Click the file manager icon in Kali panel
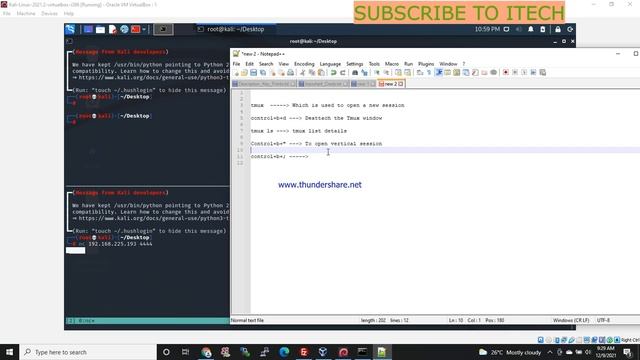The width and height of the screenshot is (640, 360). 100,29
